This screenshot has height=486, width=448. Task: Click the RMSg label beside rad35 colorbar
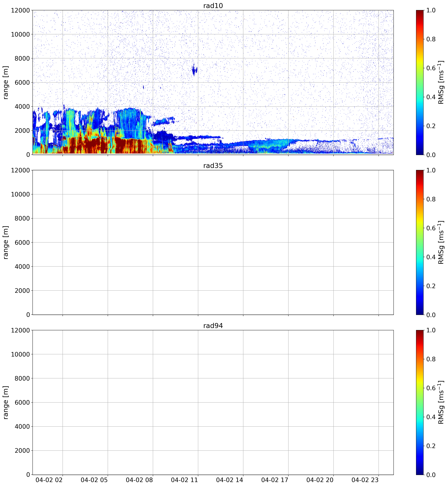(441, 242)
